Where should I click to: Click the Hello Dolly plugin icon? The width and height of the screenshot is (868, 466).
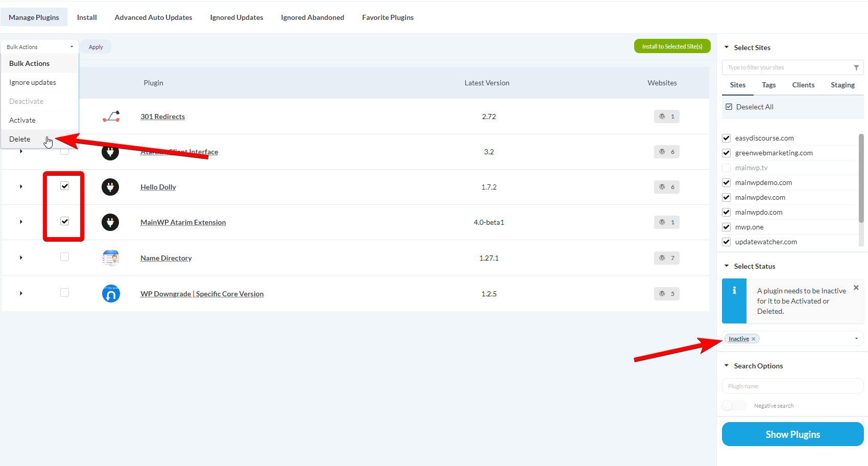tap(110, 187)
